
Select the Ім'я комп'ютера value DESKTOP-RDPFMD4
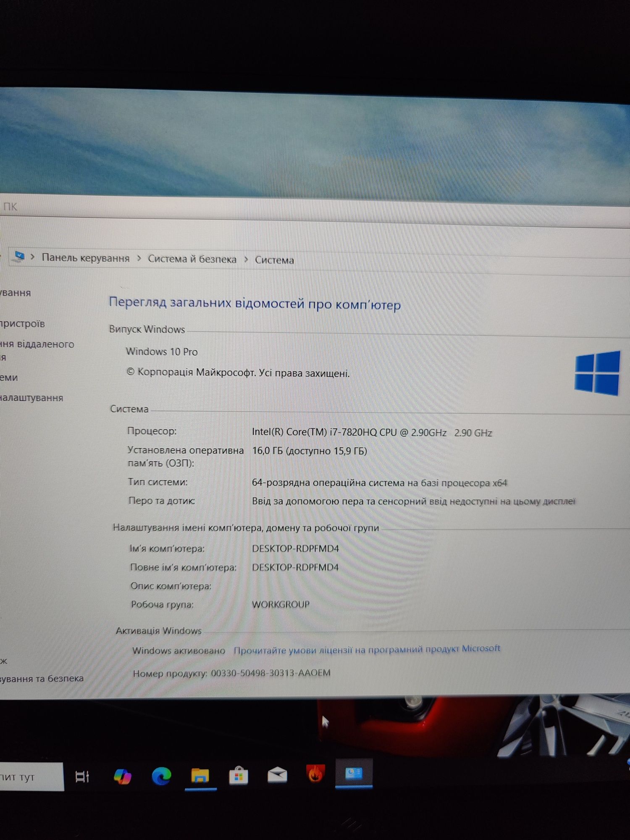(295, 549)
